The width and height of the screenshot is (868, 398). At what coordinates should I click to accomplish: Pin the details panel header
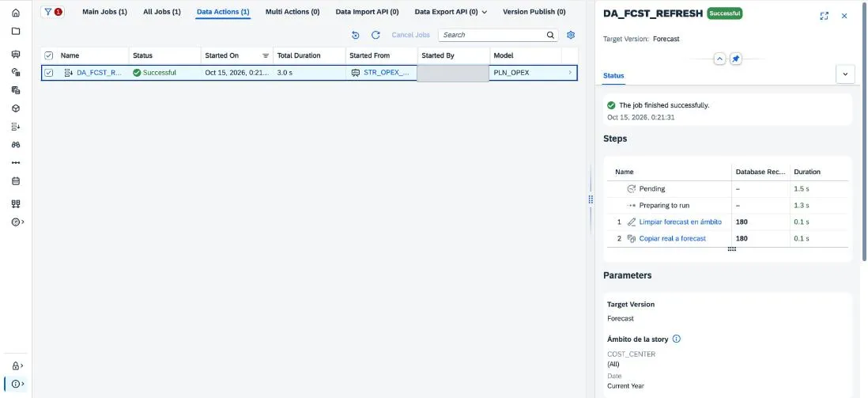[735, 59]
